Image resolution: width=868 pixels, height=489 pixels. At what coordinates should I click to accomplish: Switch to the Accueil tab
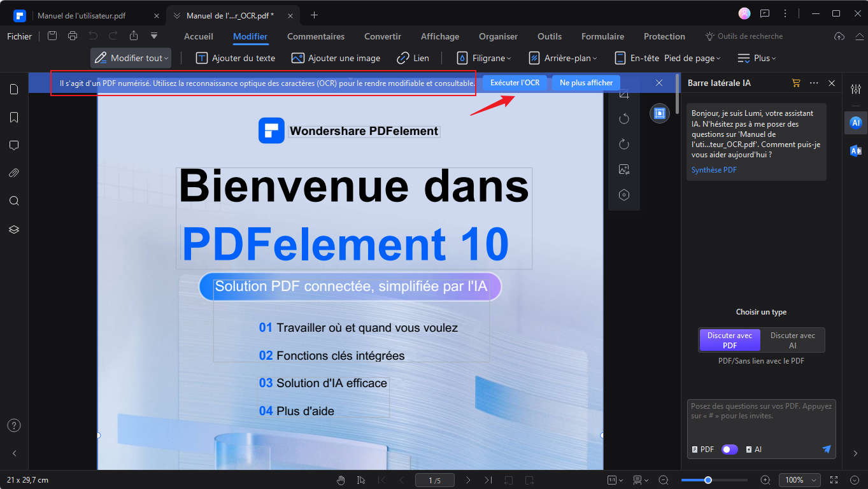[199, 36]
